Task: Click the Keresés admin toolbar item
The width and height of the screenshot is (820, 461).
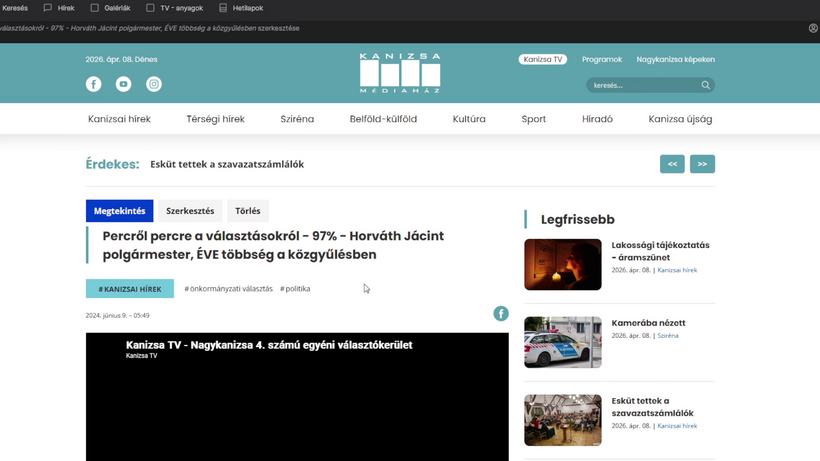Action: click(x=15, y=8)
